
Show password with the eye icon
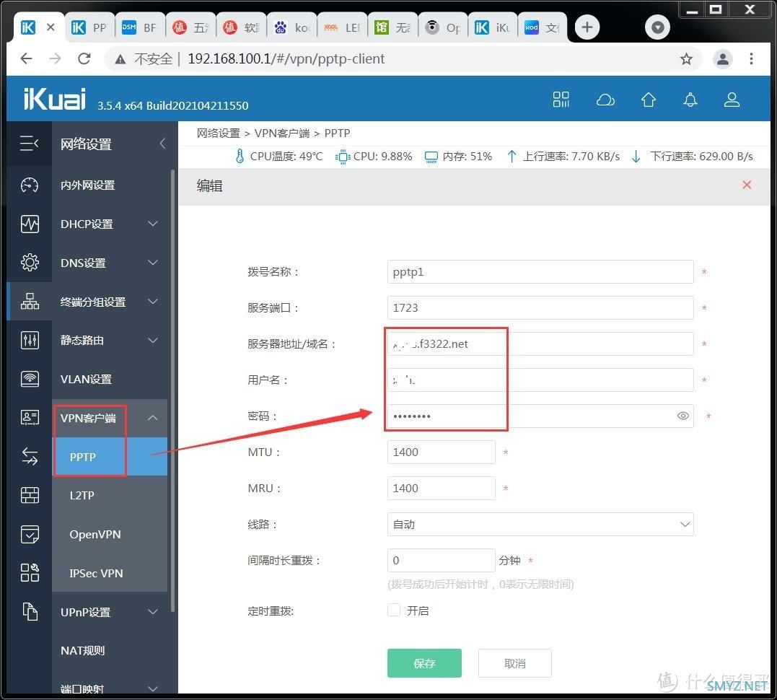682,416
